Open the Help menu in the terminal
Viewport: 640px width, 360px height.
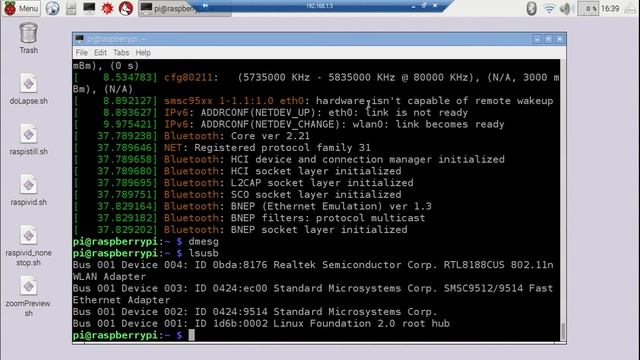coord(143,53)
